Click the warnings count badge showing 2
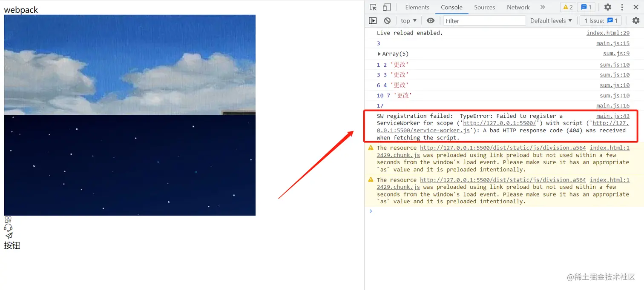The width and height of the screenshot is (644, 290). coord(568,7)
